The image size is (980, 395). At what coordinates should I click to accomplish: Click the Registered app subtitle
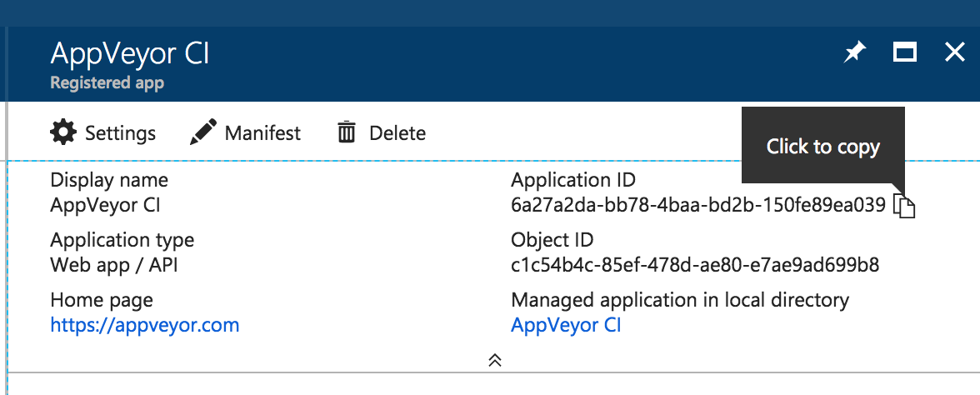coord(107,83)
